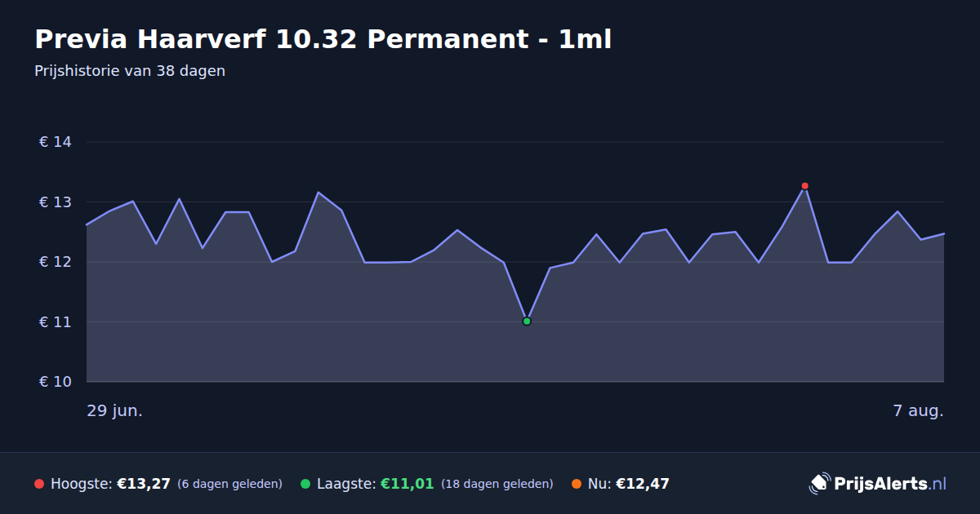The image size is (980, 514).
Task: Click the € 11 axis label
Action: click(56, 322)
